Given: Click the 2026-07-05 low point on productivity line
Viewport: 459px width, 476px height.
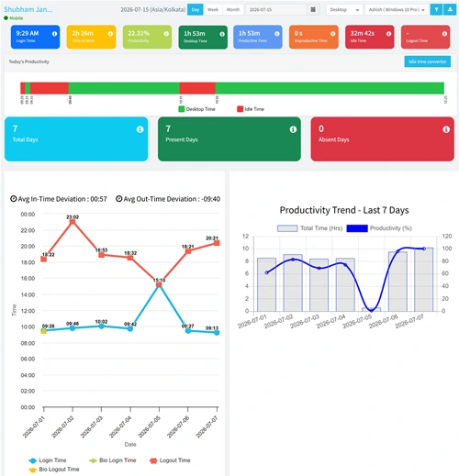Looking at the screenshot, I should point(372,311).
